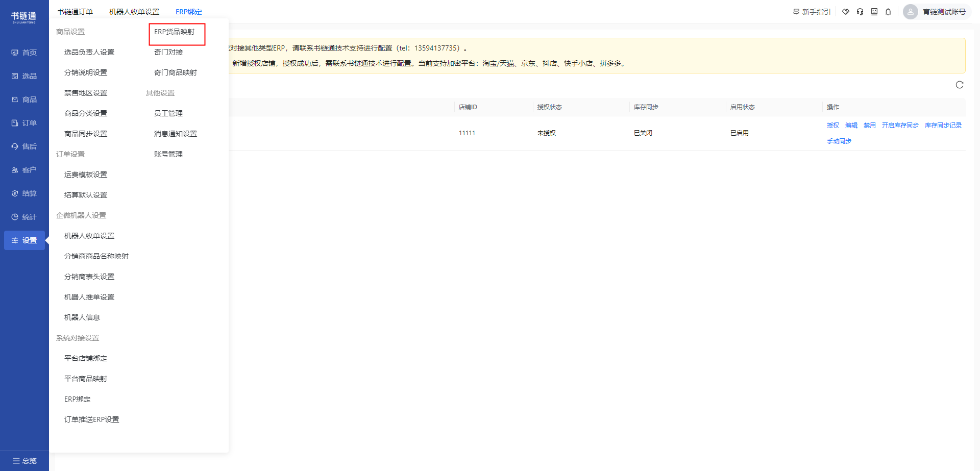
Task: Open 客户 in the left sidebar
Action: 24,170
